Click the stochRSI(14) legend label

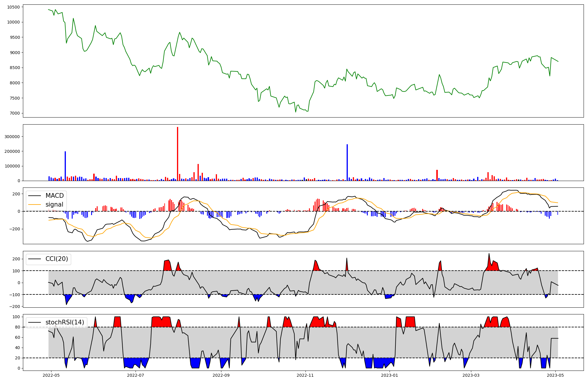point(65,322)
